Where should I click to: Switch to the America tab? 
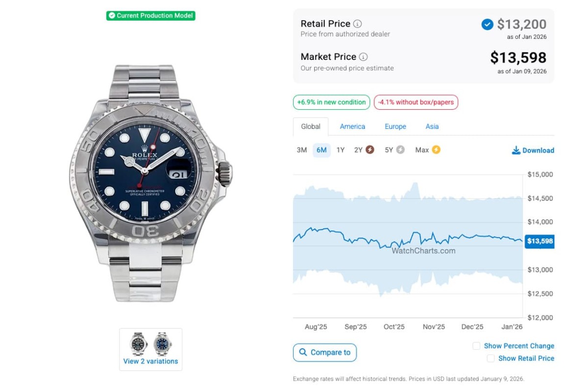pyautogui.click(x=352, y=126)
